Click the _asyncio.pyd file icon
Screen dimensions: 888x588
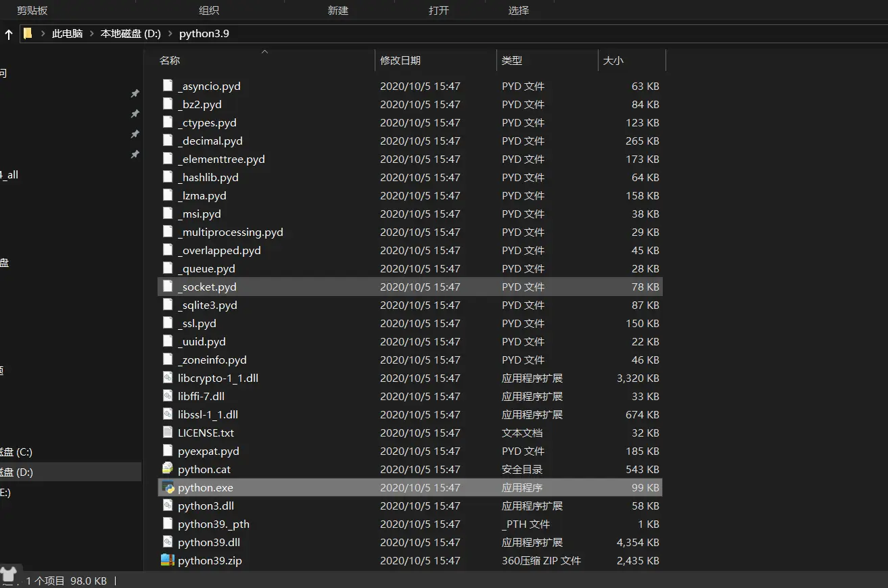168,86
